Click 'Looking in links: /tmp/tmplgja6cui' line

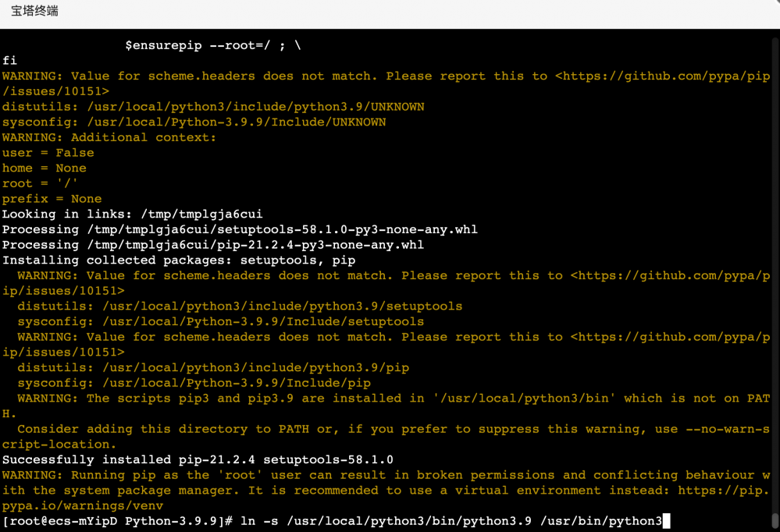(x=133, y=214)
